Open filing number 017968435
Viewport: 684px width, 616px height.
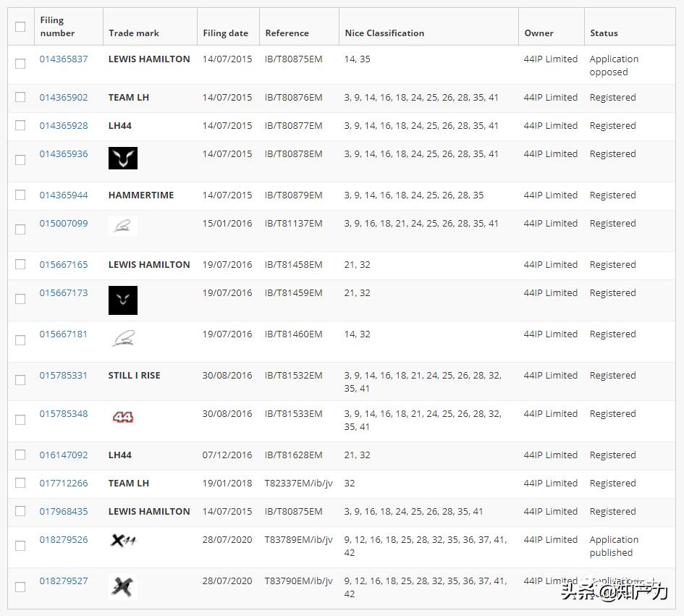point(64,511)
